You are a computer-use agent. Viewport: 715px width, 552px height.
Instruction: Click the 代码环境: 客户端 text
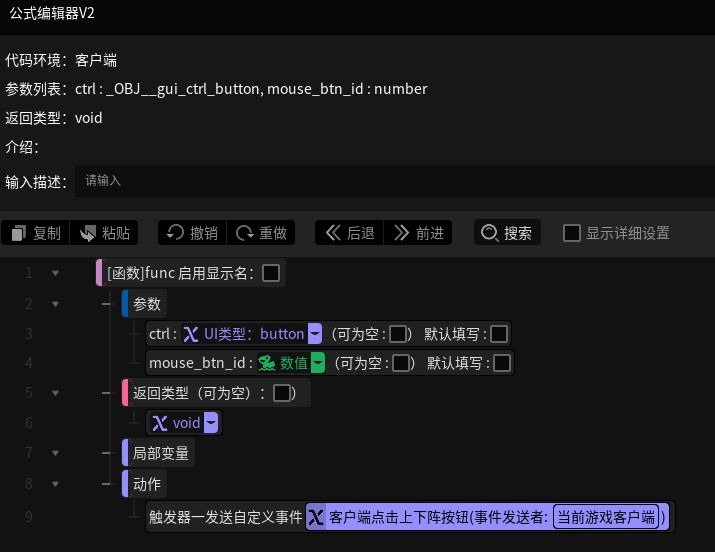click(x=61, y=60)
